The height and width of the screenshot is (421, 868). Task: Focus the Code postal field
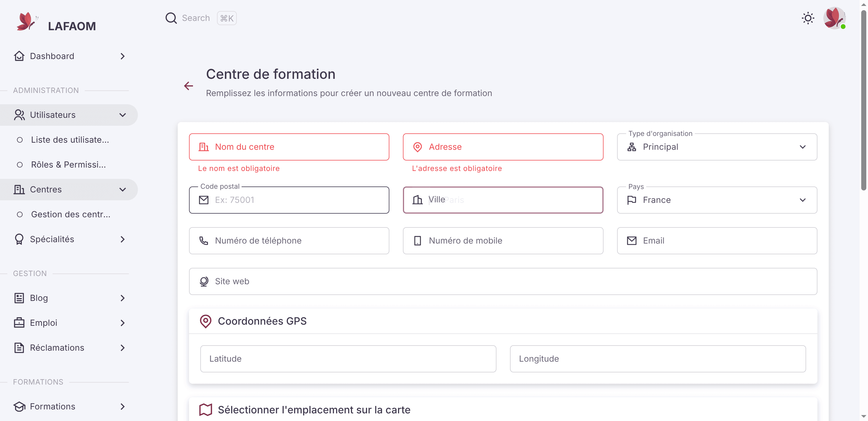(289, 200)
